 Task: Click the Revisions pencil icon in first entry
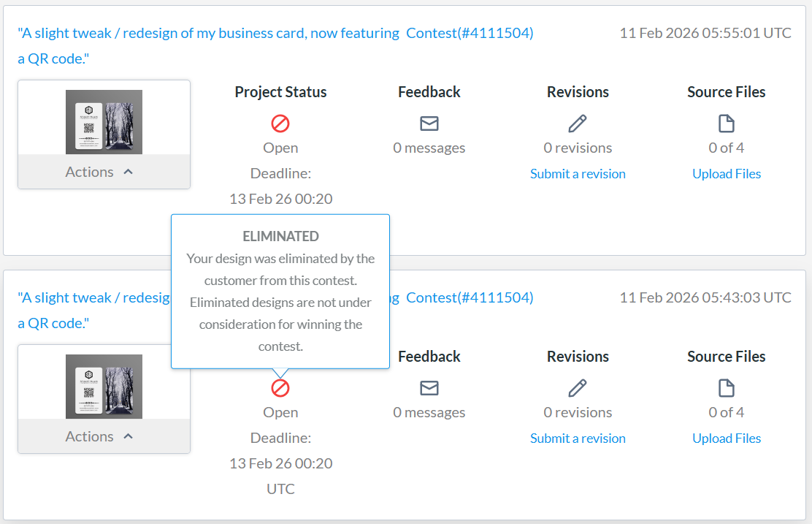(x=578, y=124)
